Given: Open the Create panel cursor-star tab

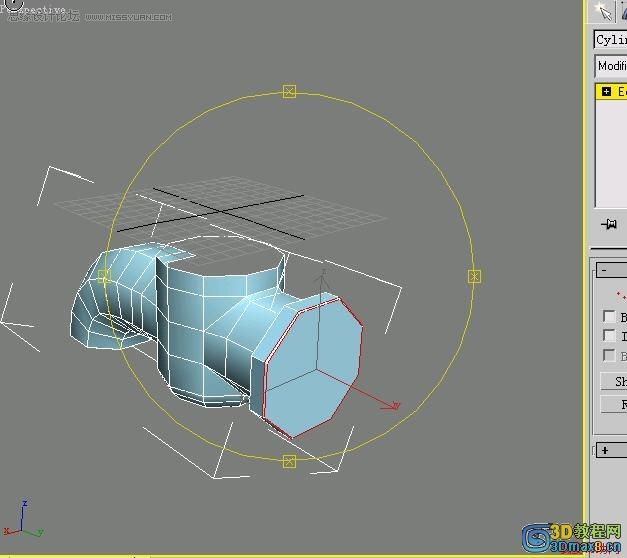Looking at the screenshot, I should pyautogui.click(x=603, y=11).
